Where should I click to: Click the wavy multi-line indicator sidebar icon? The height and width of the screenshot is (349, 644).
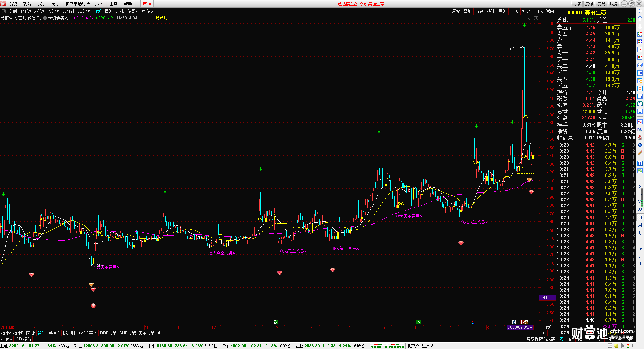pyautogui.click(x=640, y=121)
